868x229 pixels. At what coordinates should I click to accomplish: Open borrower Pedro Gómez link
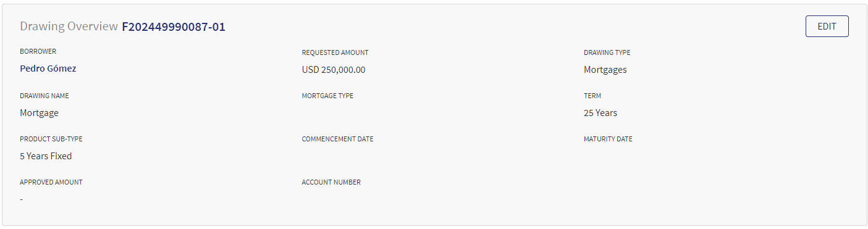(x=48, y=69)
